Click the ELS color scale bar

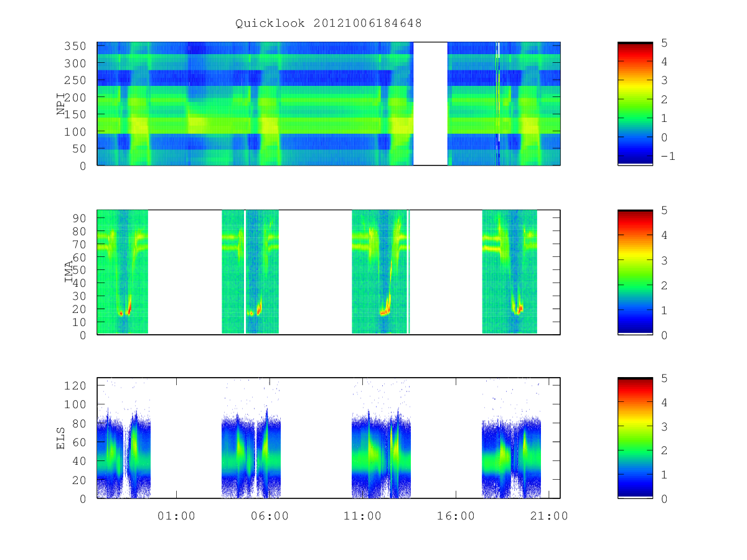click(x=635, y=438)
